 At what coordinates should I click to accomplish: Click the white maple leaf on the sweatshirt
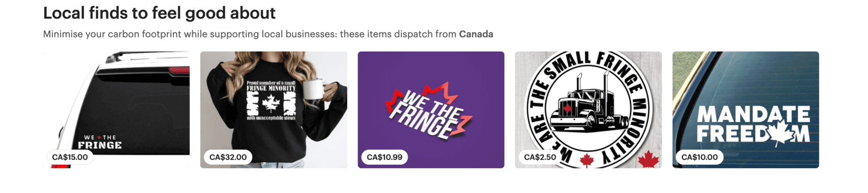270,104
